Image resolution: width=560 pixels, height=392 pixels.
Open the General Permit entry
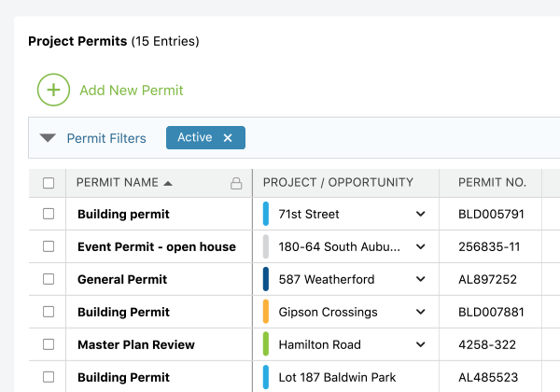point(122,279)
